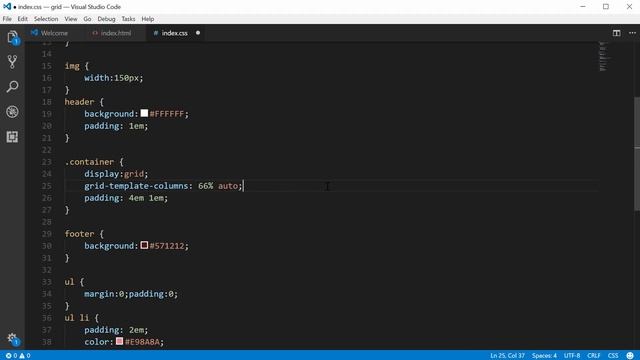This screenshot has height=360, width=640.
Task: Click the vertical editor scrollbar
Action: pyautogui.click(x=637, y=153)
